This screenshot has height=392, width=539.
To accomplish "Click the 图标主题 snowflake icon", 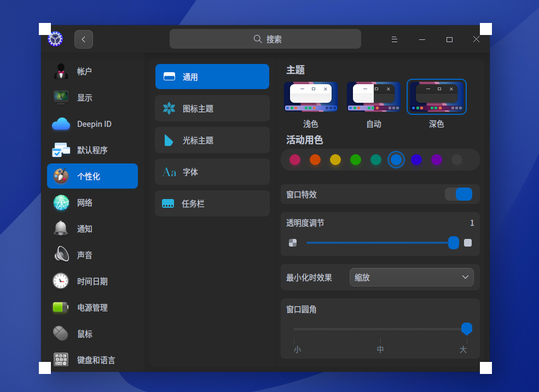I will [169, 108].
